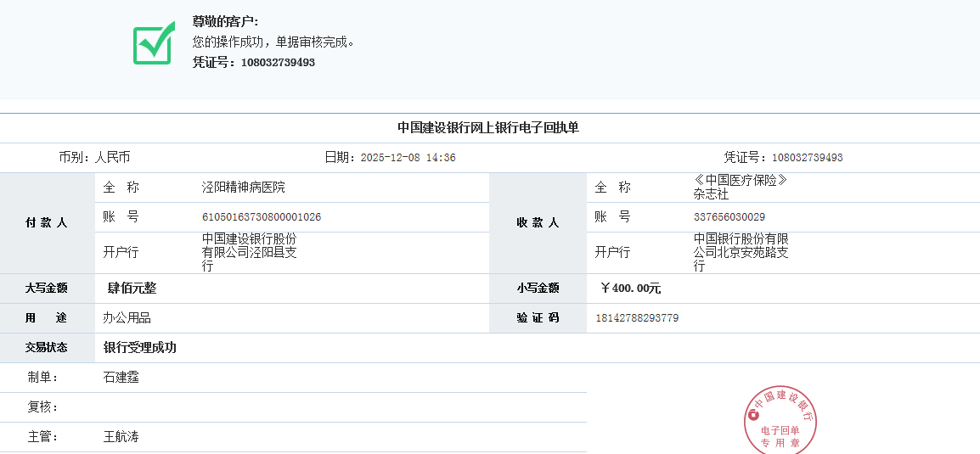
Task: Click the payee name 《中国医疗保险》杂志社
Action: pos(741,188)
